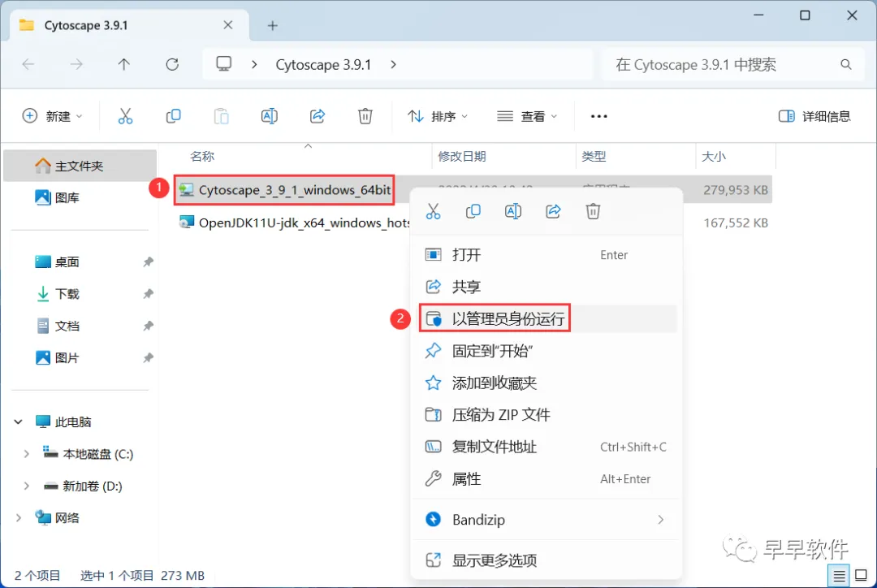The image size is (877, 588).
Task: Expand 本地磁盘 (C:) tree node
Action: 26,454
